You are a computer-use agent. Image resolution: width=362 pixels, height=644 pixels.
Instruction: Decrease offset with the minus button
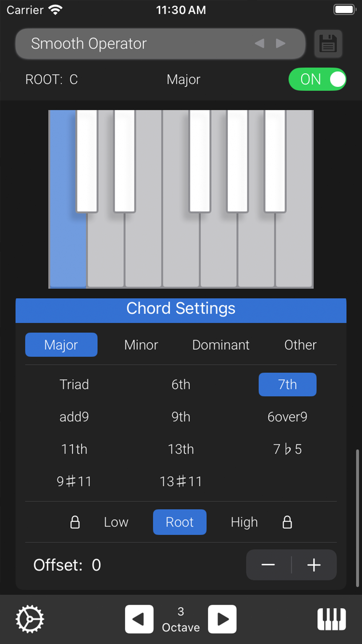click(268, 565)
